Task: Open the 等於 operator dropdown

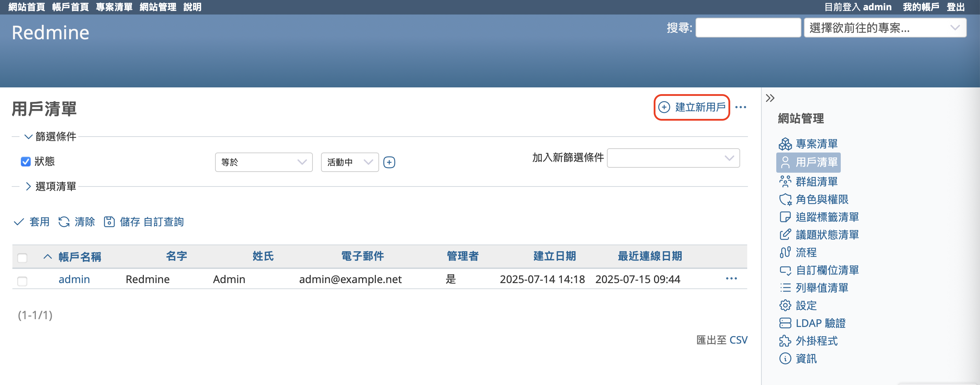Action: point(264,162)
